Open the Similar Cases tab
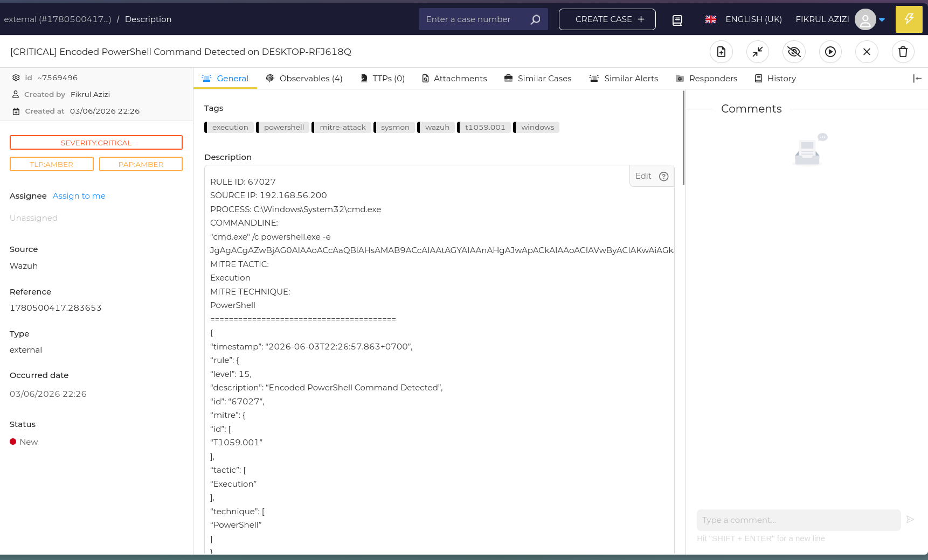The image size is (928, 560). (x=538, y=79)
